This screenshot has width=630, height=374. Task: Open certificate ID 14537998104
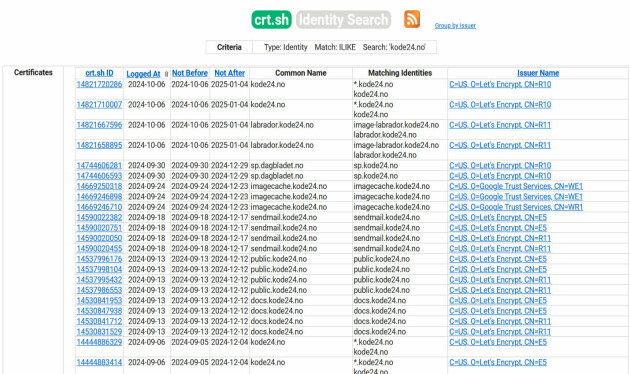(99, 270)
